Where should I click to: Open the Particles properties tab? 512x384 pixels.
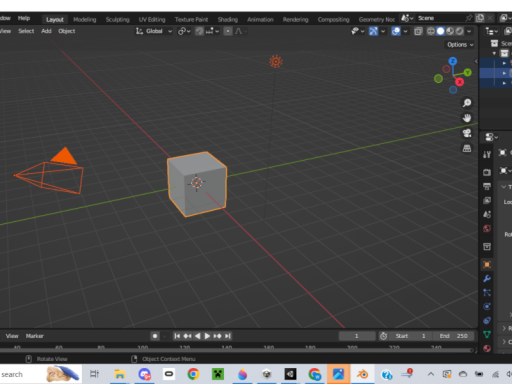[487, 293]
